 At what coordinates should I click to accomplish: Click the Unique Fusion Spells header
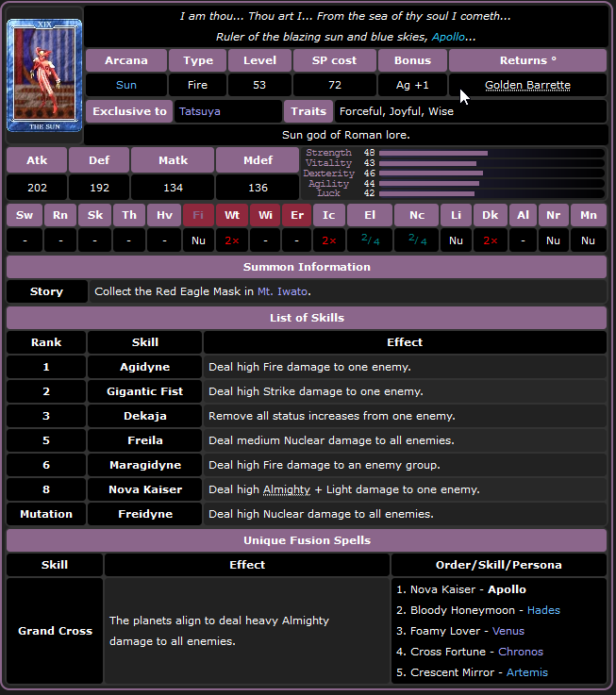307,540
